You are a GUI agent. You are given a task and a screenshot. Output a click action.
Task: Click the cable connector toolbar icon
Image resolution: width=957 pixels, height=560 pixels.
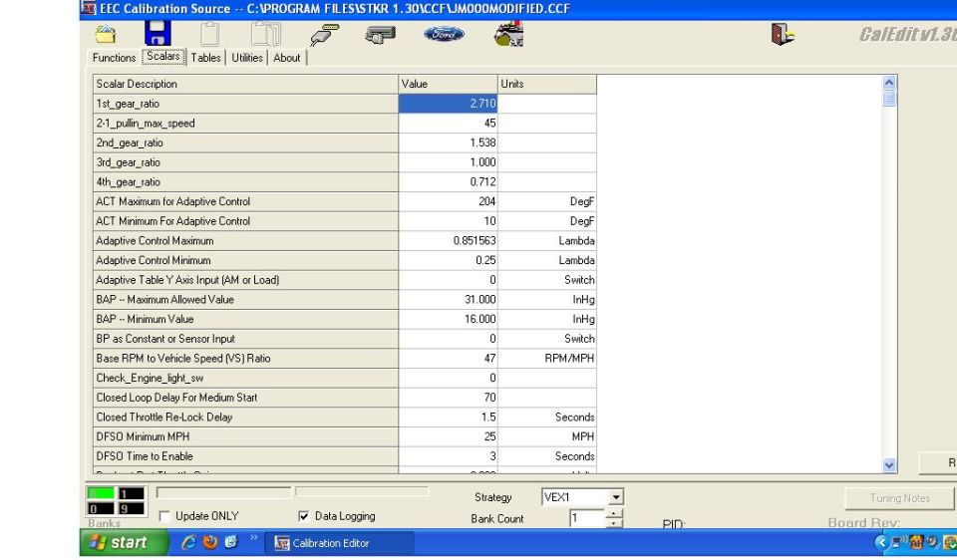tap(324, 35)
